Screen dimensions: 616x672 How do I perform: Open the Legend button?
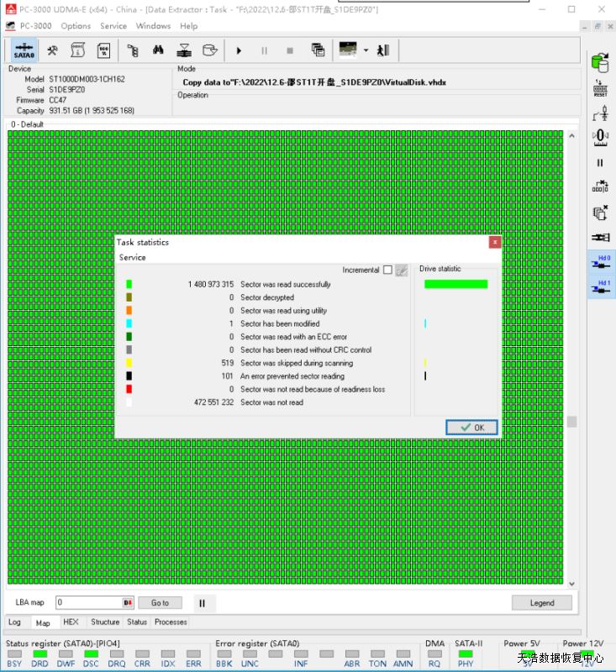pos(541,602)
